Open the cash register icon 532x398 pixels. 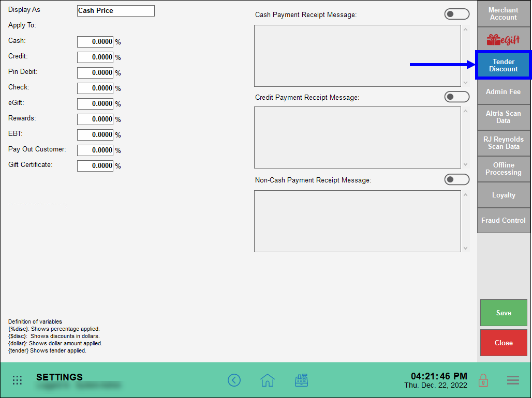[301, 380]
